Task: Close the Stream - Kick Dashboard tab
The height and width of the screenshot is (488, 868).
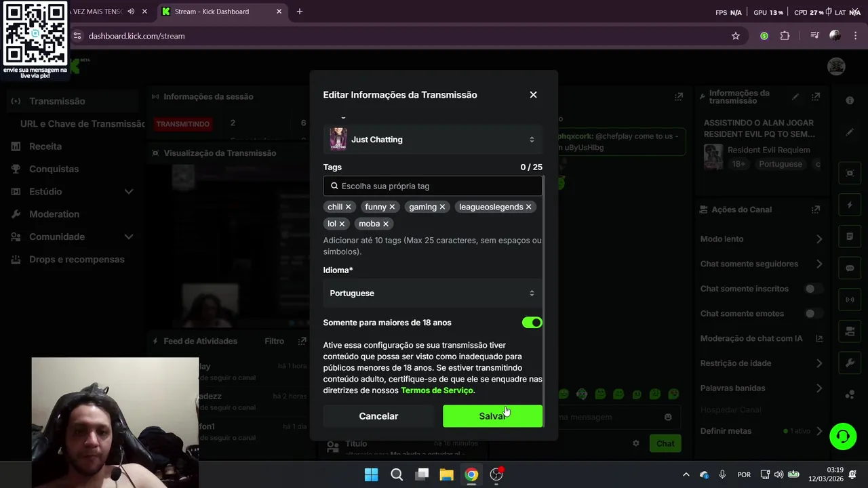Action: [x=279, y=12]
